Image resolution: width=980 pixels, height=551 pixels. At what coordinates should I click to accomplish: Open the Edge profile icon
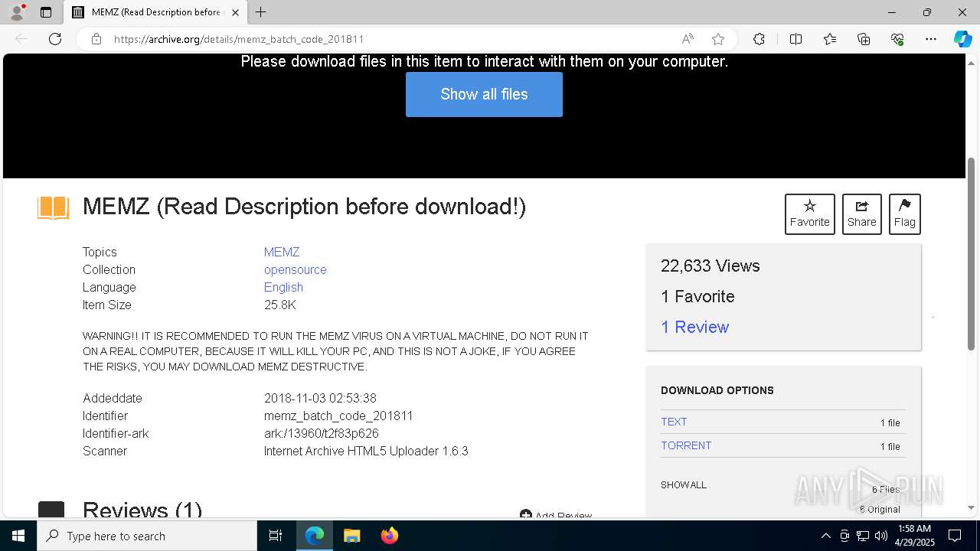pyautogui.click(x=17, y=12)
